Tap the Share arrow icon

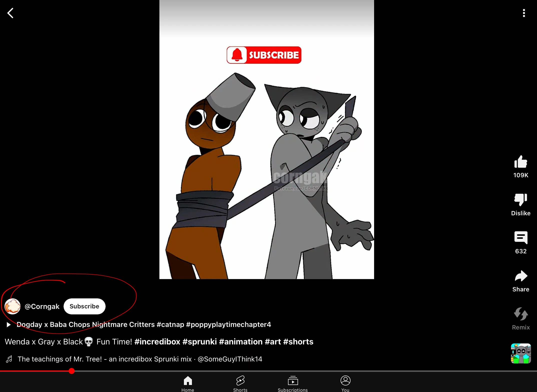point(520,276)
